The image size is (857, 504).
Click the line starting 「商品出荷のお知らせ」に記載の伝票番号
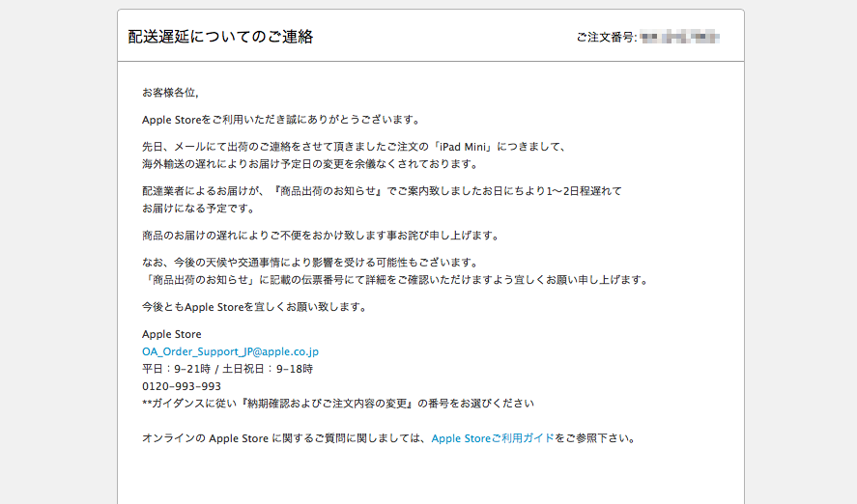point(396,280)
